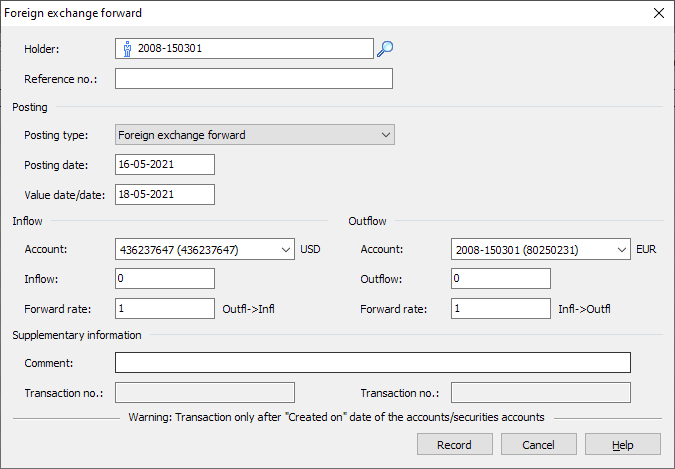Select the Value date field
675x469 pixels.
[x=165, y=194]
